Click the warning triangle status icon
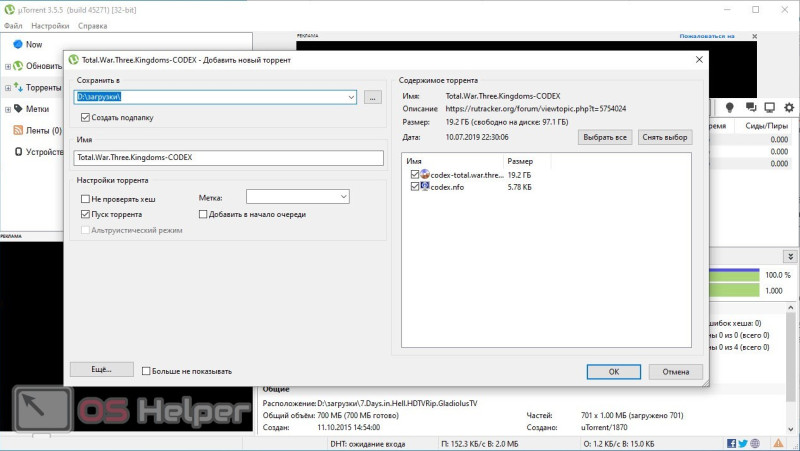The width and height of the screenshot is (800, 451). pos(778,443)
